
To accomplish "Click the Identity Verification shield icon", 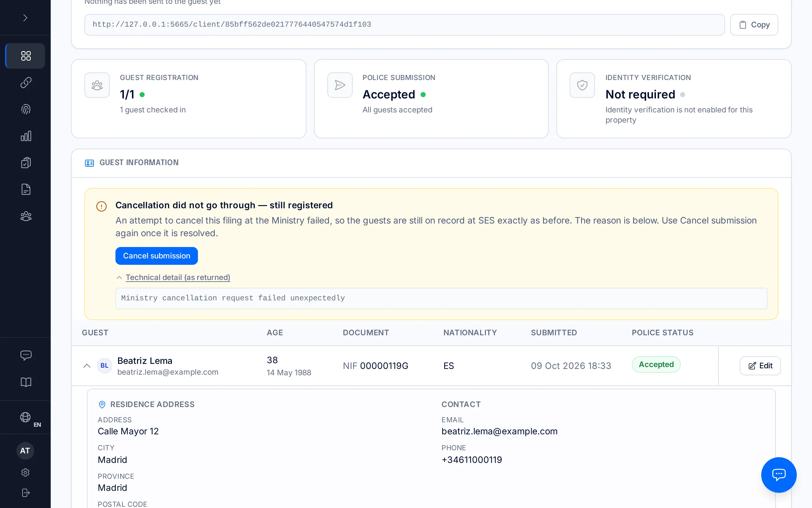I will (582, 85).
